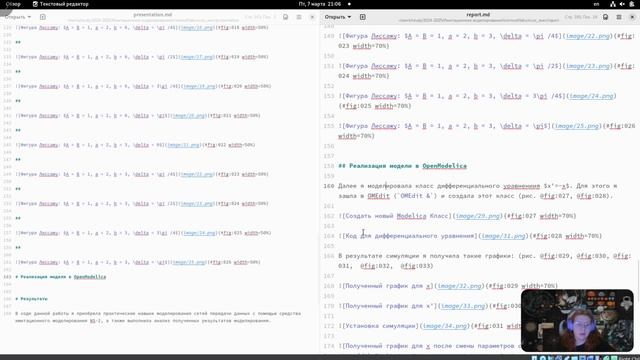
Task: Open the power menu icon in the top bar
Action: (632, 4)
